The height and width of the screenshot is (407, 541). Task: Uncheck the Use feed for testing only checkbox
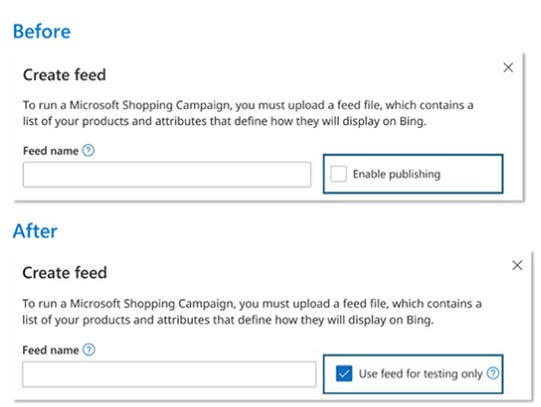point(344,373)
